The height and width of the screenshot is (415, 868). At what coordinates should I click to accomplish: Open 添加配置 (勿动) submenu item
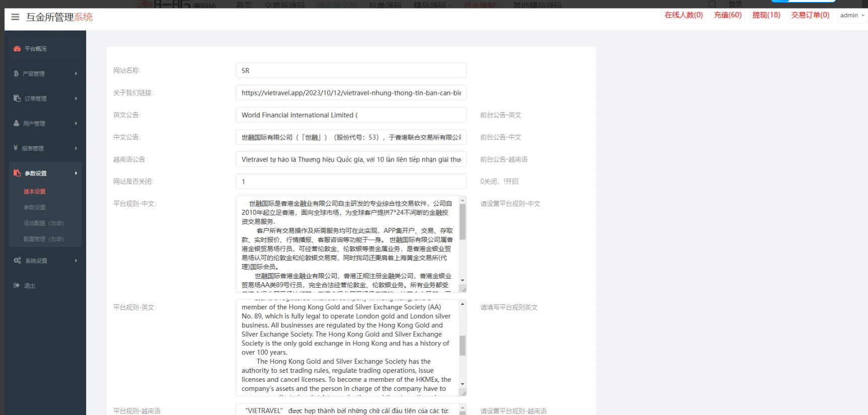click(x=43, y=223)
